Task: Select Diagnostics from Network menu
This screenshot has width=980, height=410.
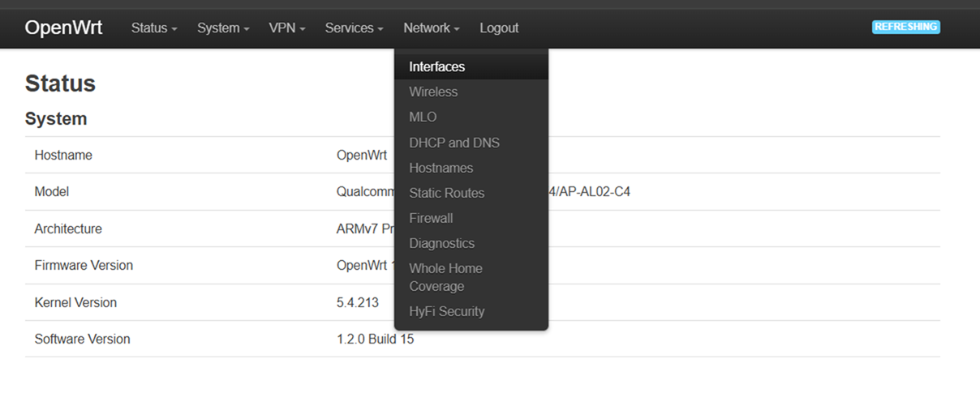Action: click(x=471, y=243)
